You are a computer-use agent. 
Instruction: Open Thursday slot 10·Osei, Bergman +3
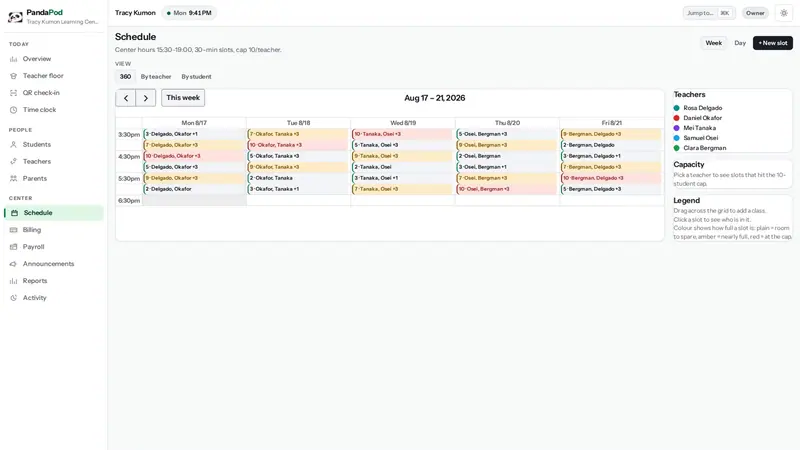(507, 189)
